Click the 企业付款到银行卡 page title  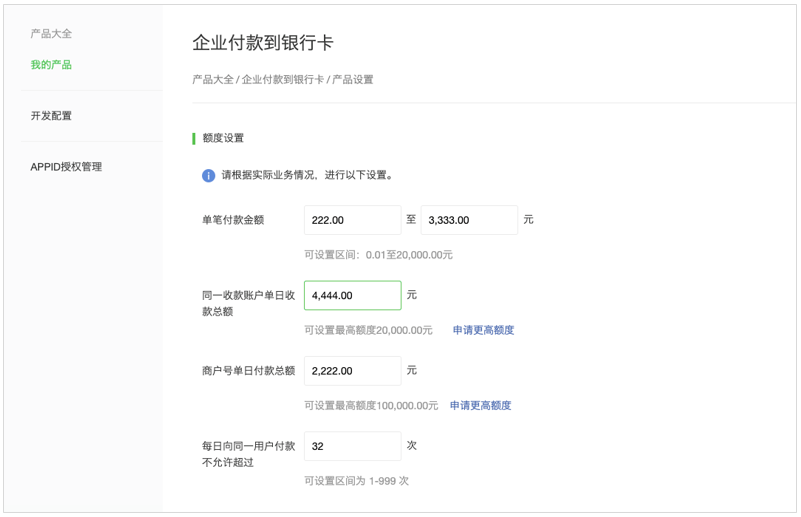[x=263, y=42]
